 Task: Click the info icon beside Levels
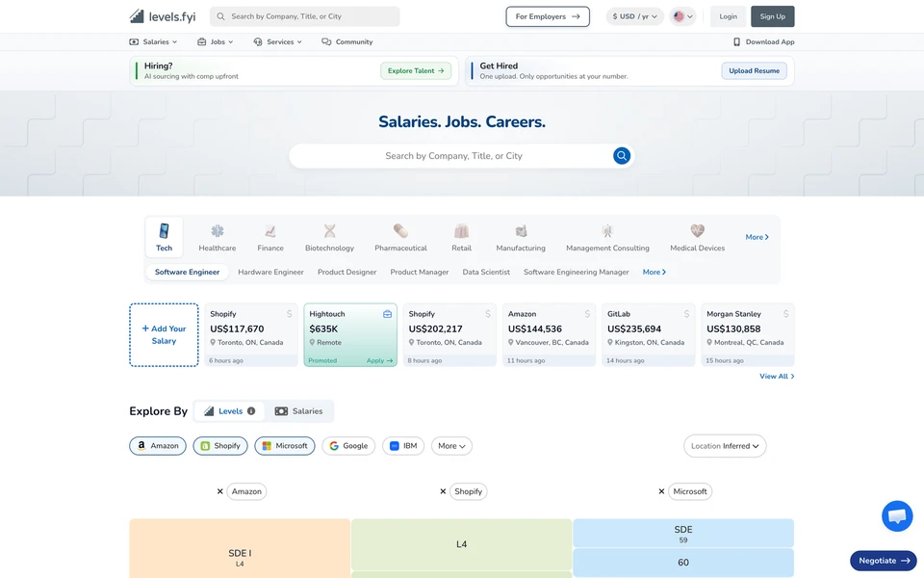[251, 411]
